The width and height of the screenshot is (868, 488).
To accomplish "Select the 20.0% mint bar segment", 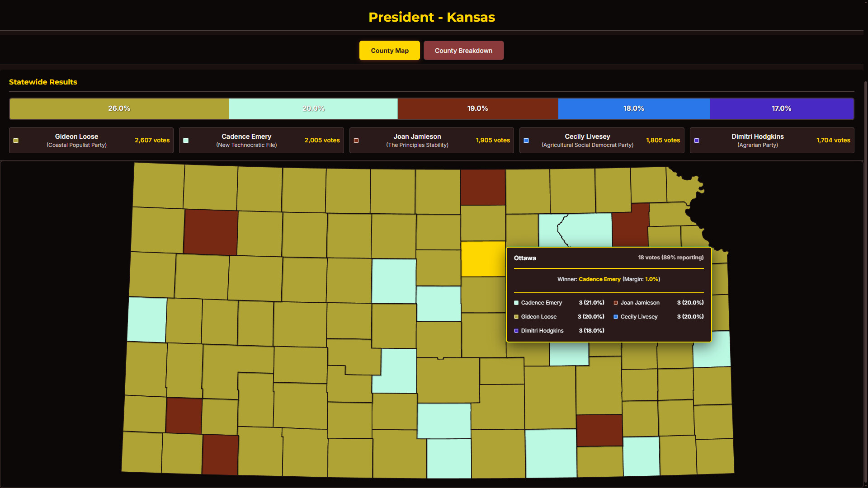I will click(x=313, y=108).
